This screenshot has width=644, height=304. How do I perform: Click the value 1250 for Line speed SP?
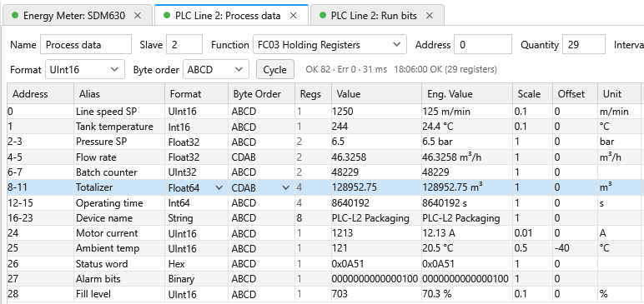tap(376, 112)
